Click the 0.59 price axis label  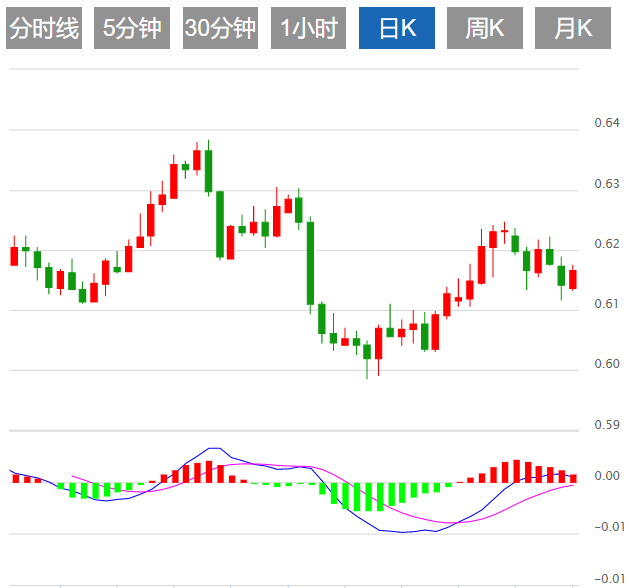pos(607,425)
